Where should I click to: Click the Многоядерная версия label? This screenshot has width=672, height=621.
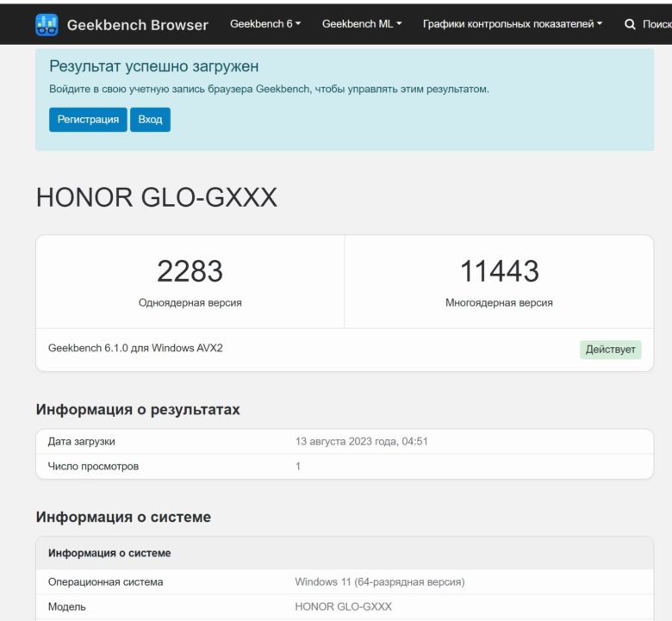(499, 302)
